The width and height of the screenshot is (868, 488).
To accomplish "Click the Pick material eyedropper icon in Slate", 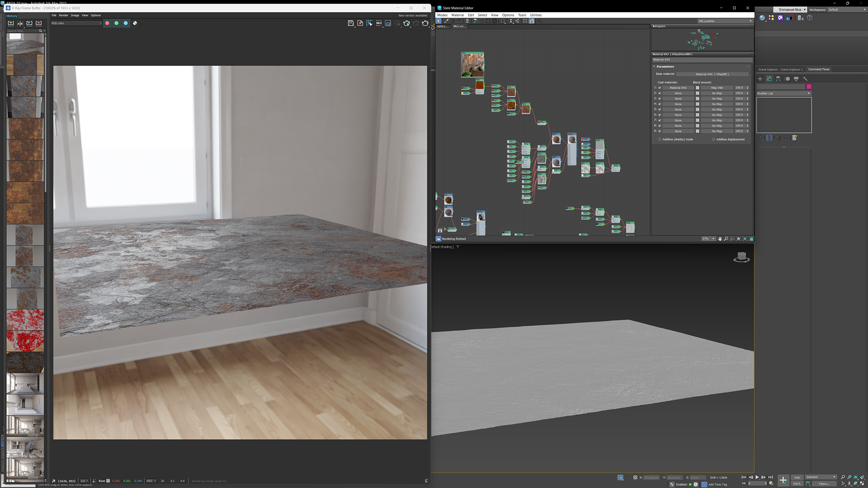I will [446, 21].
